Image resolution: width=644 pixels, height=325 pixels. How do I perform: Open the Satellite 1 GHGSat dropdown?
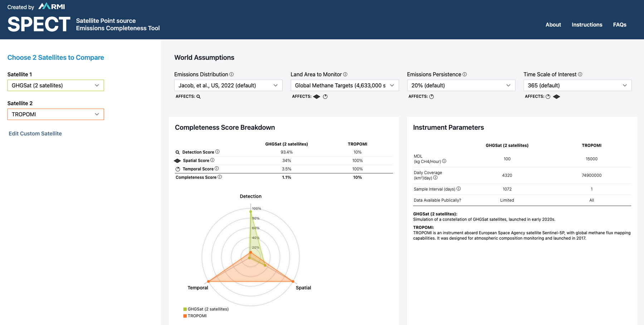click(55, 85)
